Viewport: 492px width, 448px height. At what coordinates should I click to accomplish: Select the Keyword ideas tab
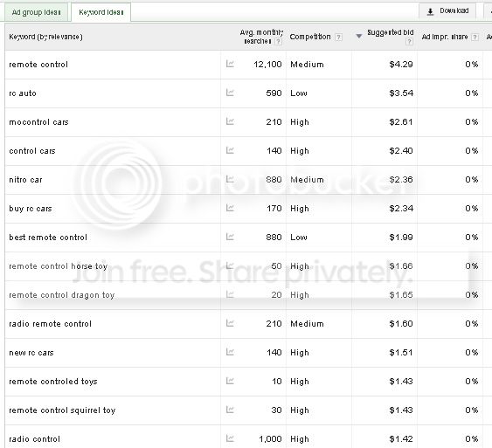tap(101, 12)
